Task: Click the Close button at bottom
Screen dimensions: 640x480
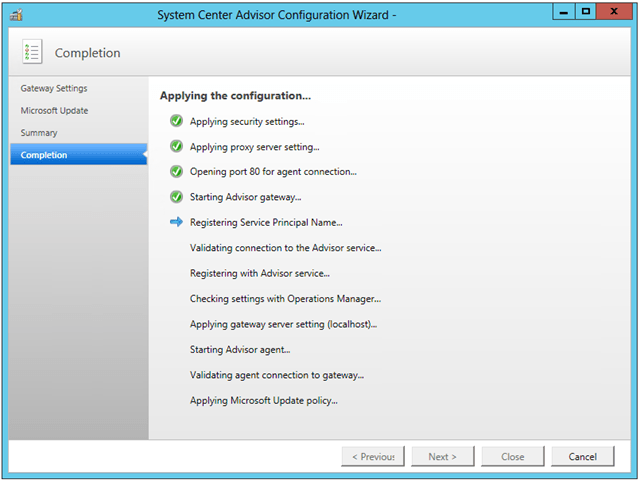Action: pos(513,456)
